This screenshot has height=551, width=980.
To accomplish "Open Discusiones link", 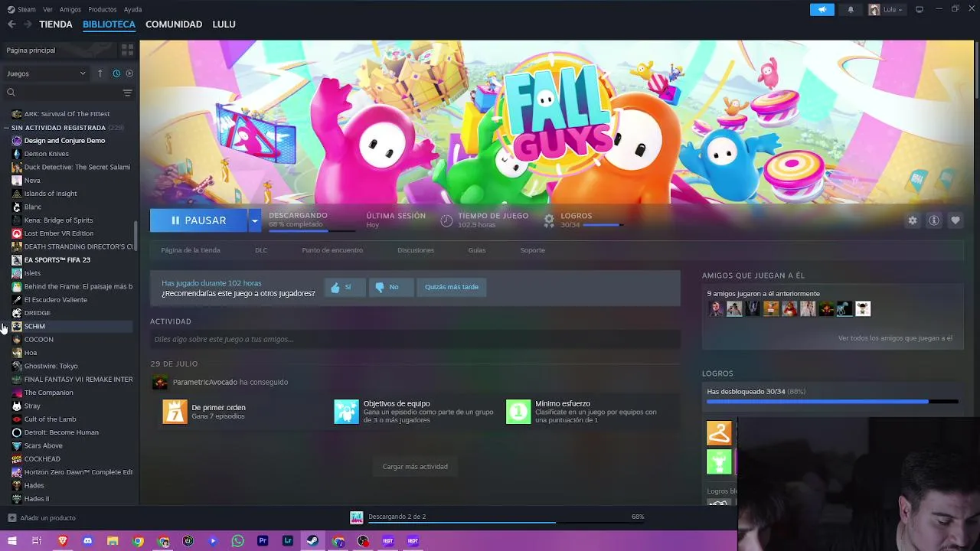I will [416, 250].
